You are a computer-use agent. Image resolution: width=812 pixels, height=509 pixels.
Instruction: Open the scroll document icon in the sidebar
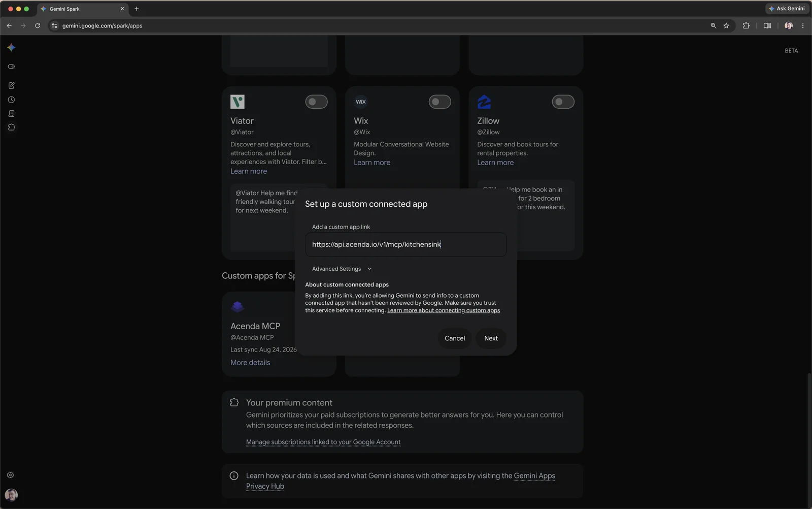tap(11, 113)
